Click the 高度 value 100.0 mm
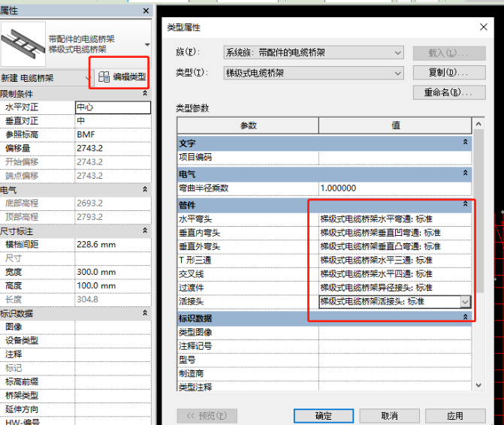504x425 pixels. pyautogui.click(x=113, y=286)
